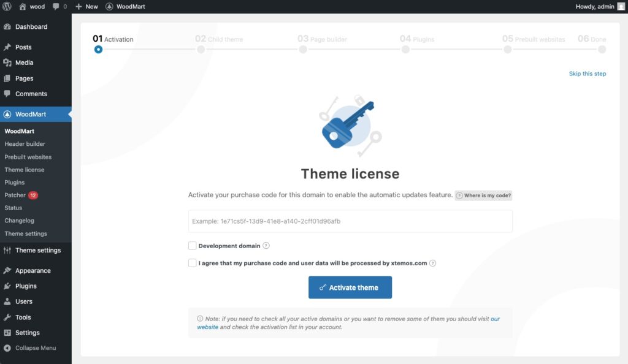Open WoodMart item in top admin bar
Screen dimensions: 628x364
pos(125,6)
